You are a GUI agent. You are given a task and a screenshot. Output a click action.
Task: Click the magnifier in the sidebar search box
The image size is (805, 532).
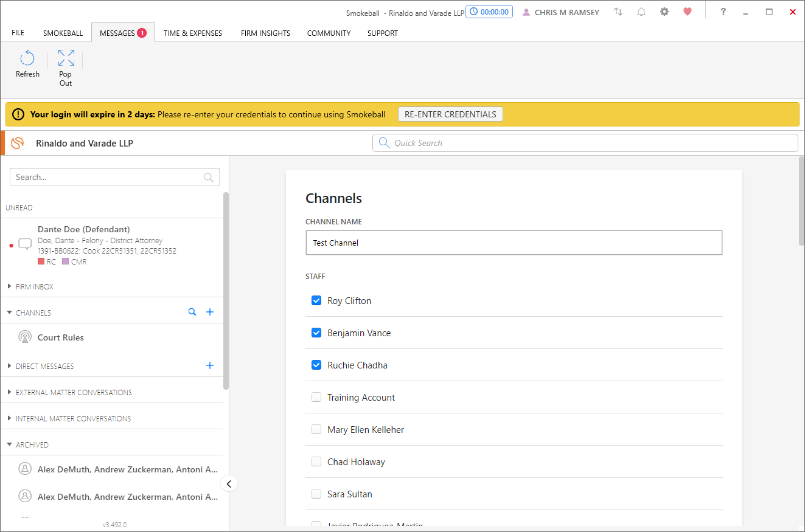tap(209, 177)
